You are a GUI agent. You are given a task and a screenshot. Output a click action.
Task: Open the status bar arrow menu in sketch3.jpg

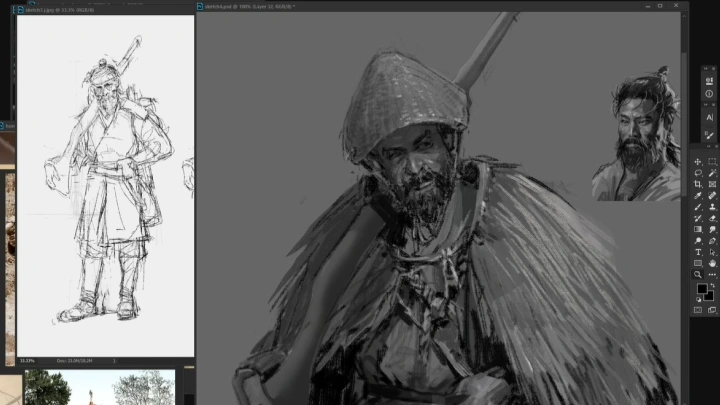pyautogui.click(x=114, y=361)
